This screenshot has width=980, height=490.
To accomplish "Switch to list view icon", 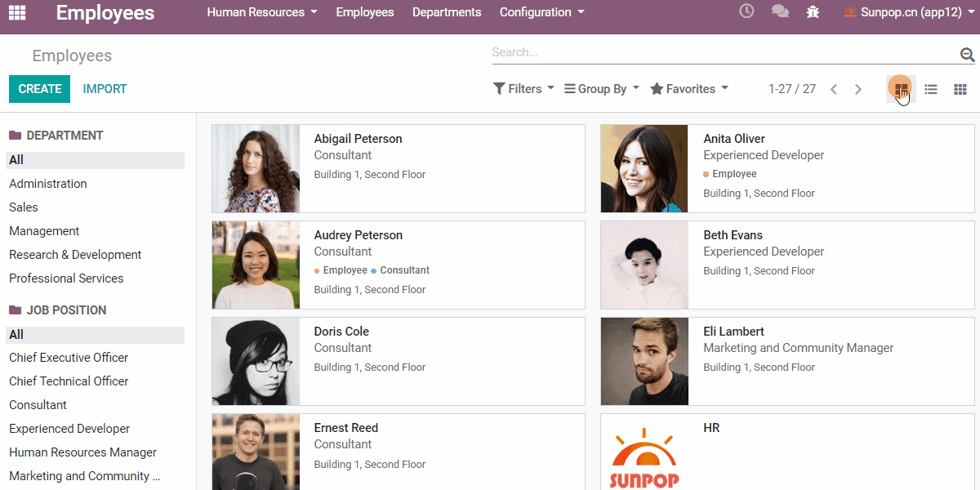I will [x=930, y=89].
